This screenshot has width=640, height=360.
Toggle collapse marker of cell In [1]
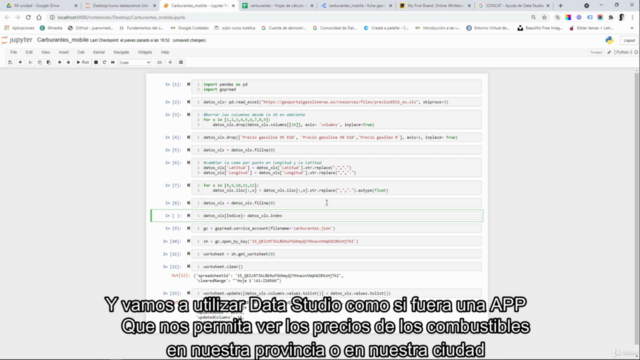[189, 84]
